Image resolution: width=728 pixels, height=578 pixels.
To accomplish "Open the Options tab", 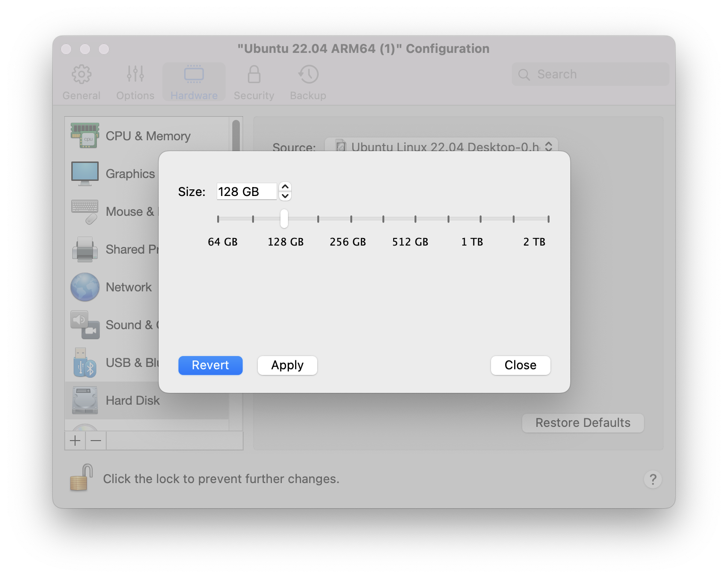I will 135,83.
